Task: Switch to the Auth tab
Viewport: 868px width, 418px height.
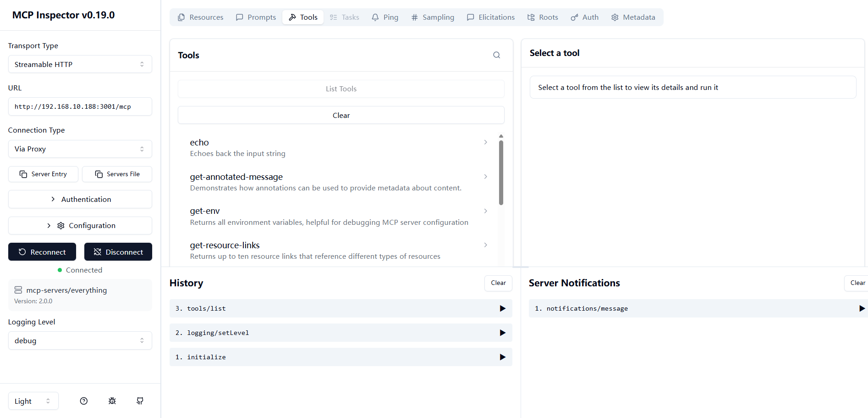Action: (x=585, y=17)
